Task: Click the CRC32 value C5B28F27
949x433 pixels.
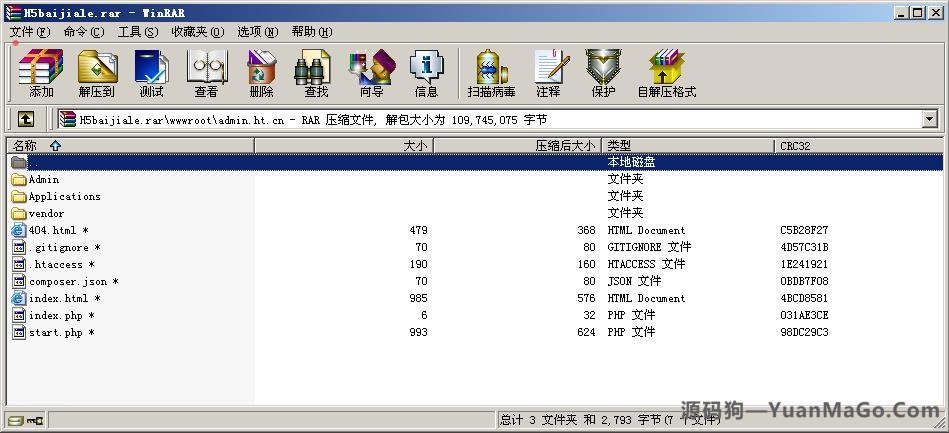Action: (x=804, y=230)
